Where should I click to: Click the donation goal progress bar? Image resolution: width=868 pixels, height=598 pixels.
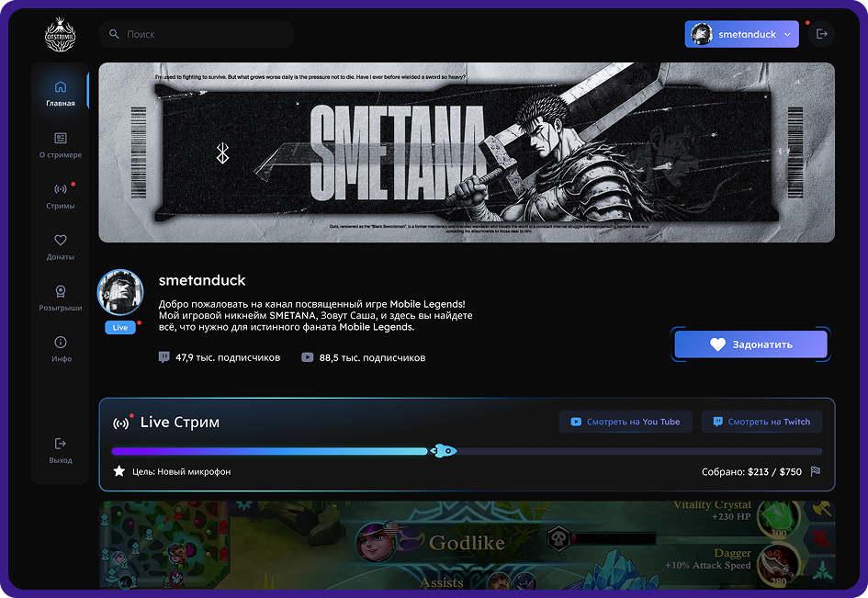[467, 451]
